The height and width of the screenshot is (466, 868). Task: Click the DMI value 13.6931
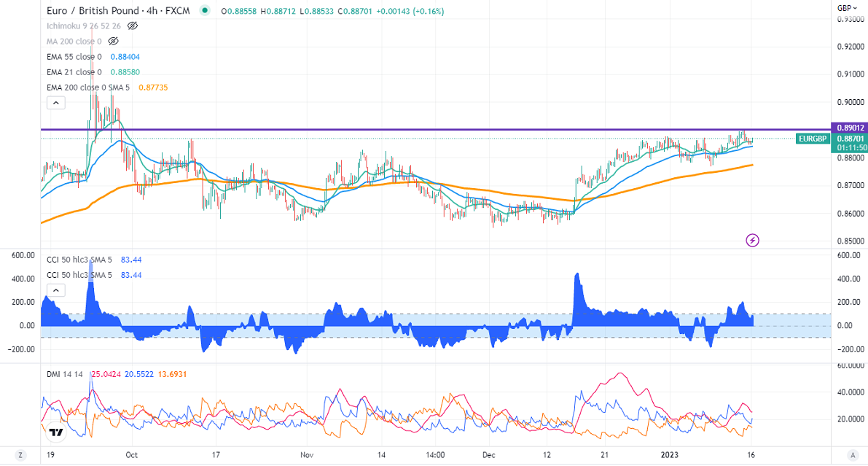pyautogui.click(x=172, y=374)
